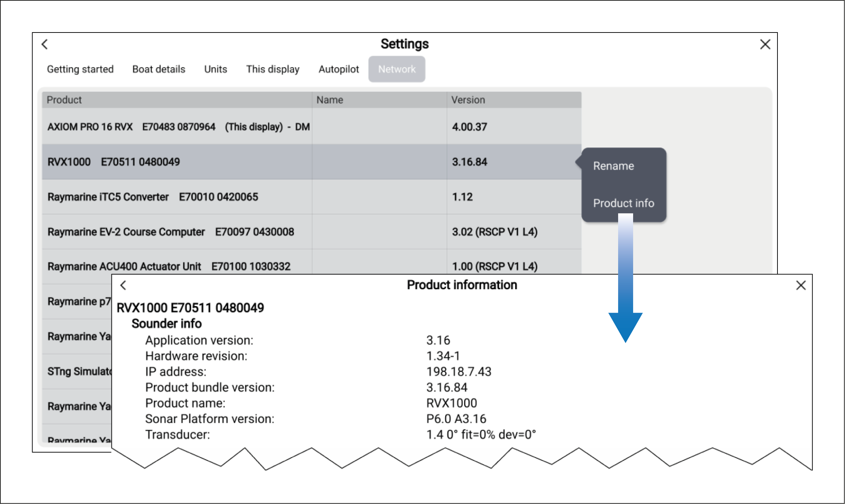Close the Product information dialog

pos(801,285)
